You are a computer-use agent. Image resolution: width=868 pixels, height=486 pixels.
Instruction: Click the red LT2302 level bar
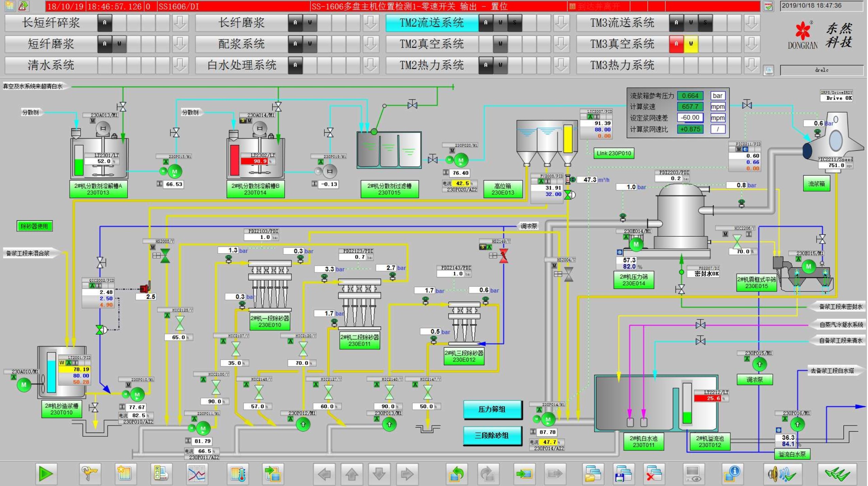coord(235,160)
